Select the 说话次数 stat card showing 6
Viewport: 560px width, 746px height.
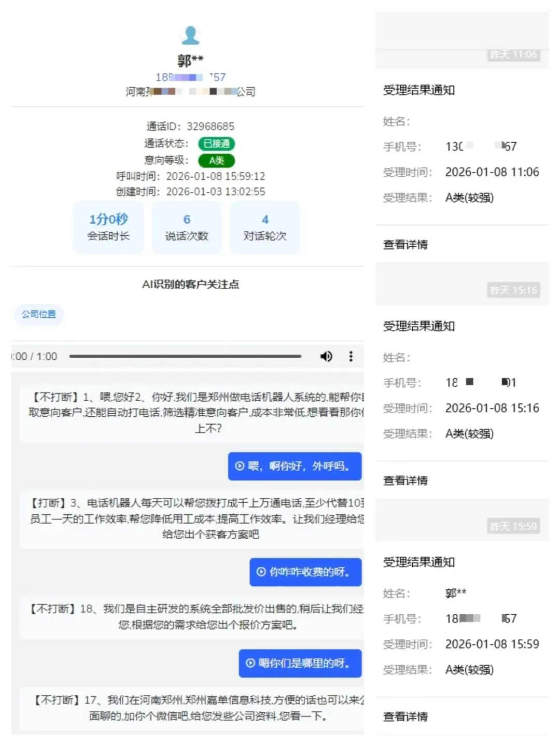point(187,227)
